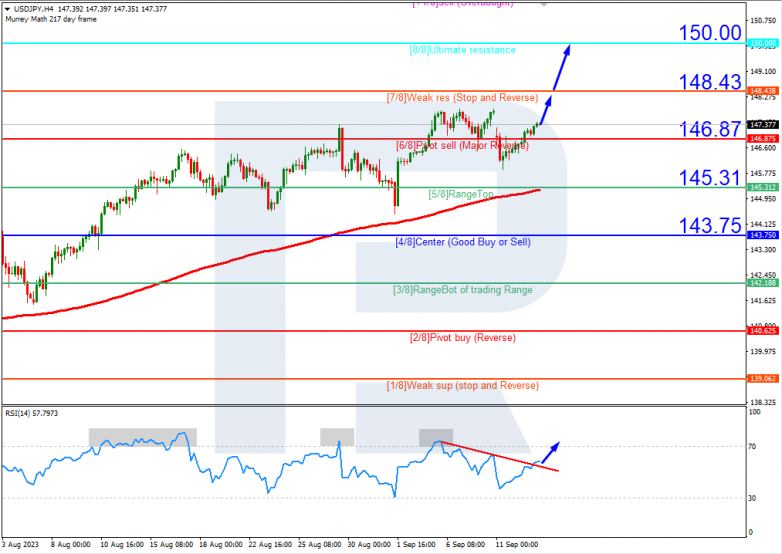Click the 138.325 price scale value
This screenshot has width=782, height=554.
point(763,402)
